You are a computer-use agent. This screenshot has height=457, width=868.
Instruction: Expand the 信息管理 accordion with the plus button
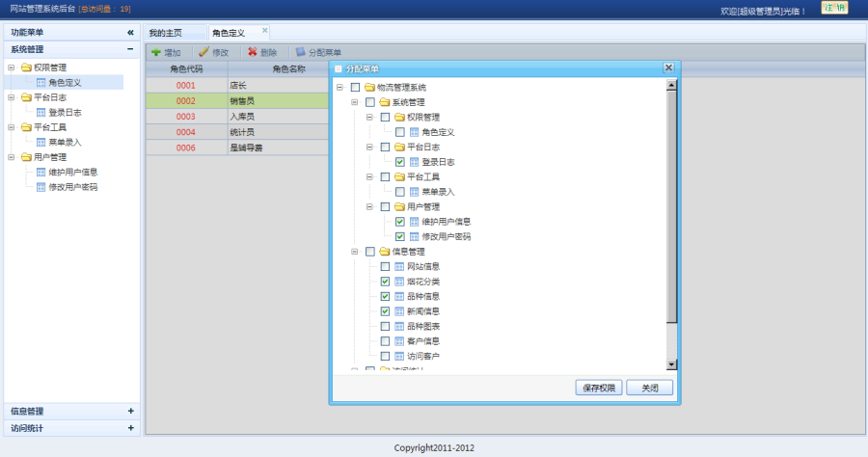[x=130, y=411]
